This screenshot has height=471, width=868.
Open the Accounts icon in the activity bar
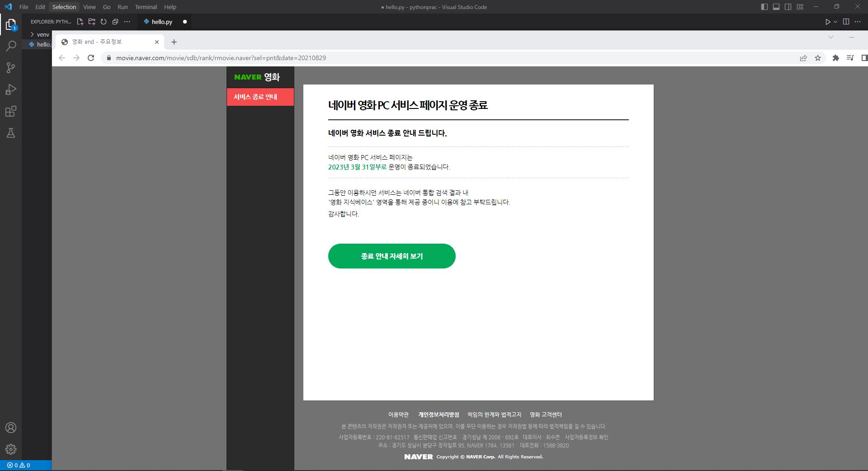click(11, 428)
